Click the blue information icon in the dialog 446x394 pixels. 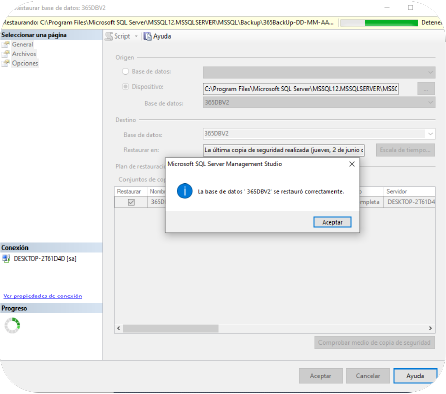(x=184, y=191)
